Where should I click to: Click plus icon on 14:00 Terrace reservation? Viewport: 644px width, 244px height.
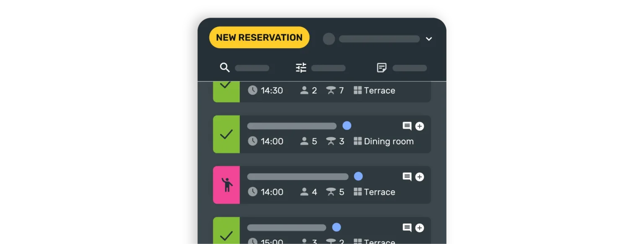(x=419, y=177)
